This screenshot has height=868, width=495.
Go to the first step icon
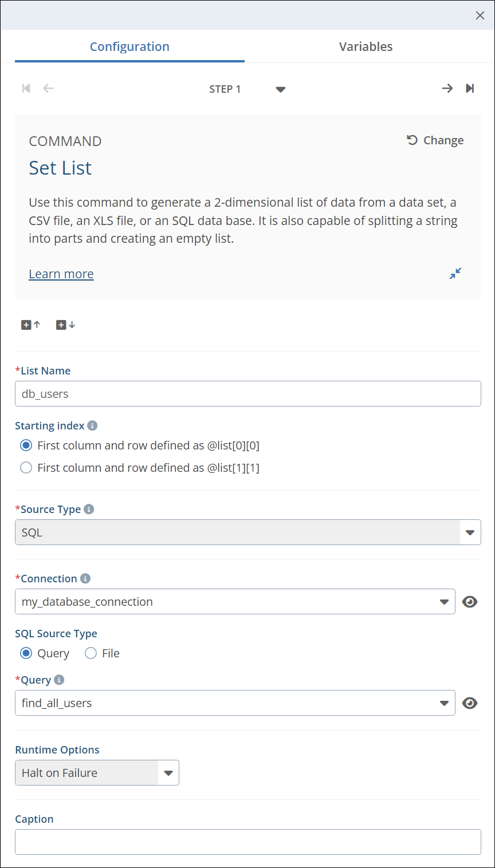[26, 88]
